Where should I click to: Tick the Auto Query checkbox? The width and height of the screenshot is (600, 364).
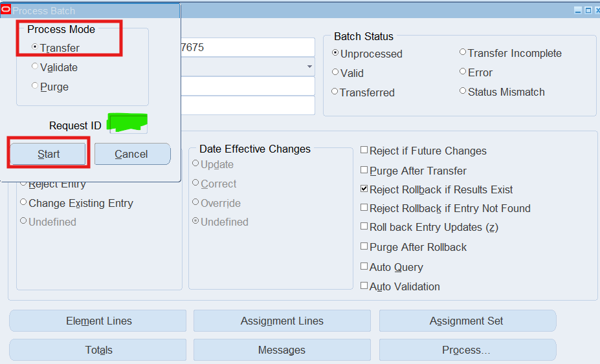coord(364,267)
